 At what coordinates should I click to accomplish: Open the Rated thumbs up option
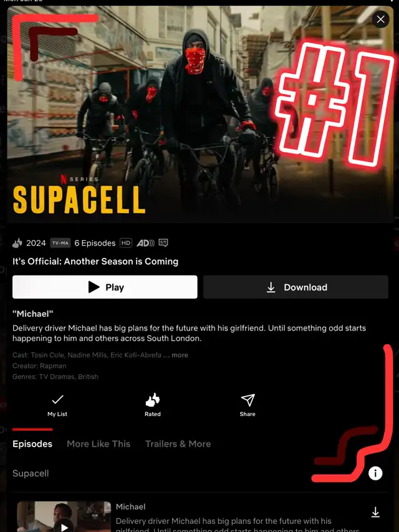[x=153, y=405]
